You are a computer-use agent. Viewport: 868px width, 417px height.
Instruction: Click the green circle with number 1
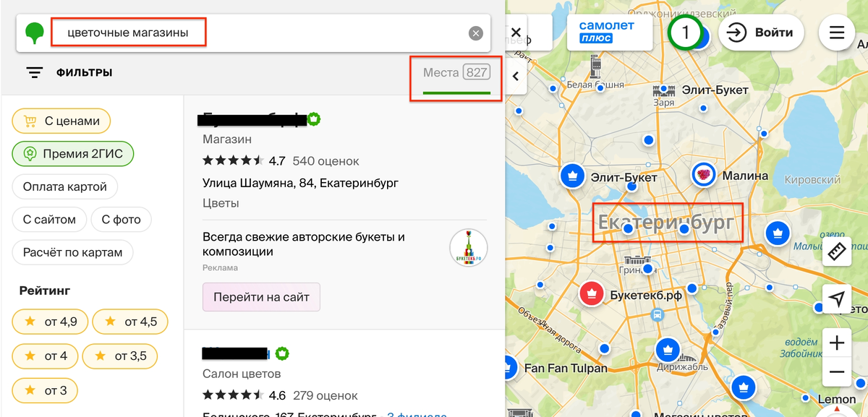coord(686,33)
